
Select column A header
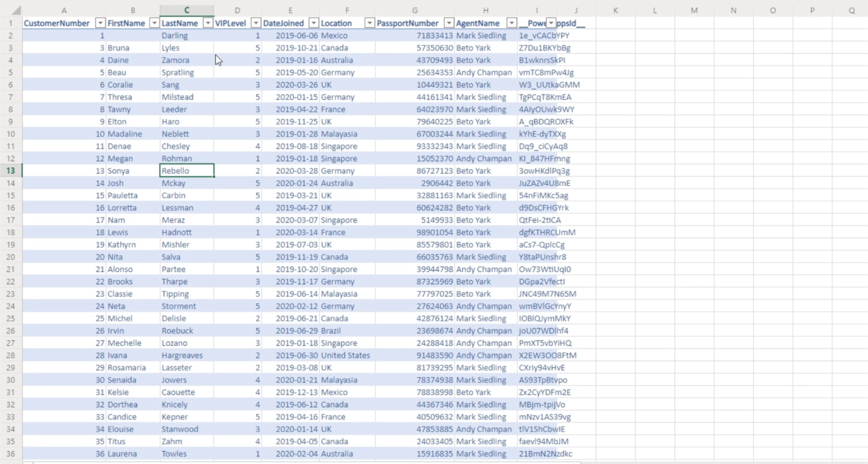coord(64,10)
